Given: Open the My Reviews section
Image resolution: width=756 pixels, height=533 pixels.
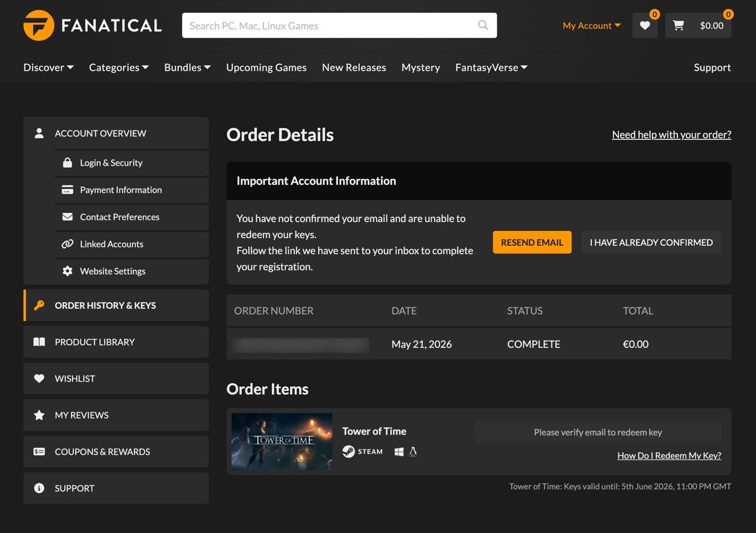Looking at the screenshot, I should pyautogui.click(x=116, y=415).
